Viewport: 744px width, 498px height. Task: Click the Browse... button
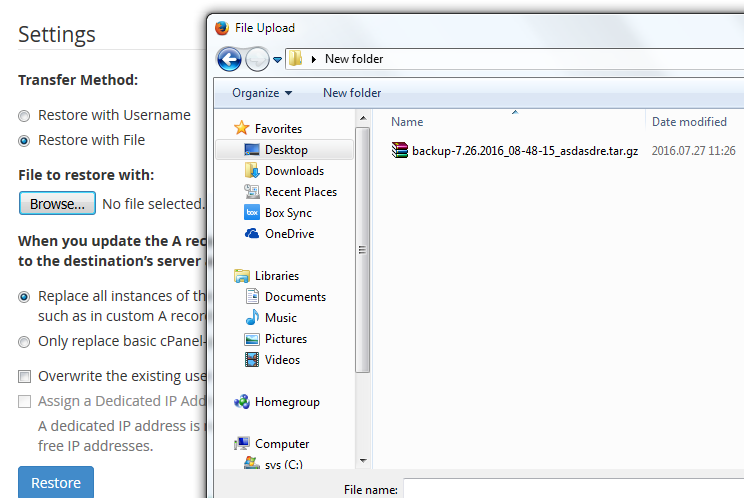pos(57,203)
